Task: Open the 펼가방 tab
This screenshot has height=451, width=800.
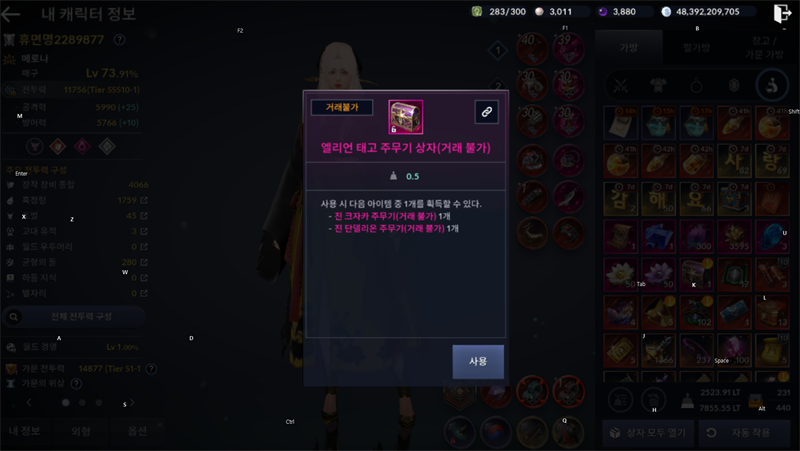Action: pos(696,47)
